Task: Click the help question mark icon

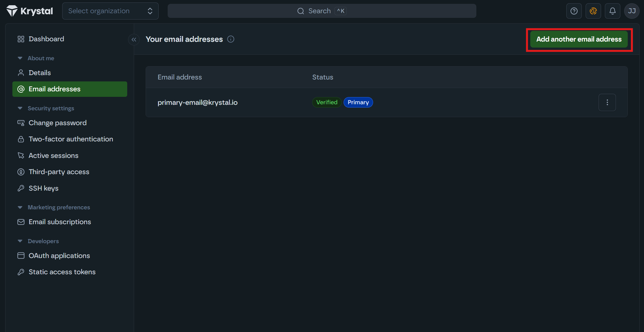Action: click(574, 11)
